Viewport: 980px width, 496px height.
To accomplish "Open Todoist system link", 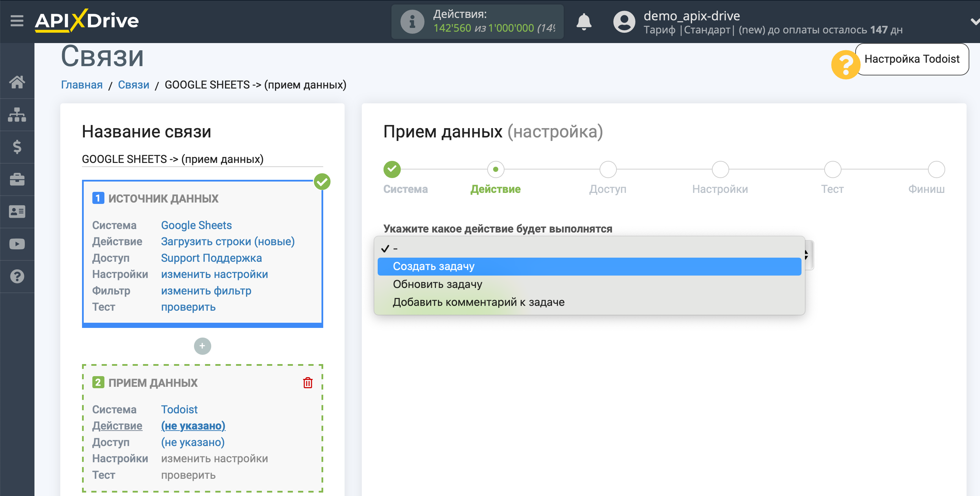I will coord(179,409).
